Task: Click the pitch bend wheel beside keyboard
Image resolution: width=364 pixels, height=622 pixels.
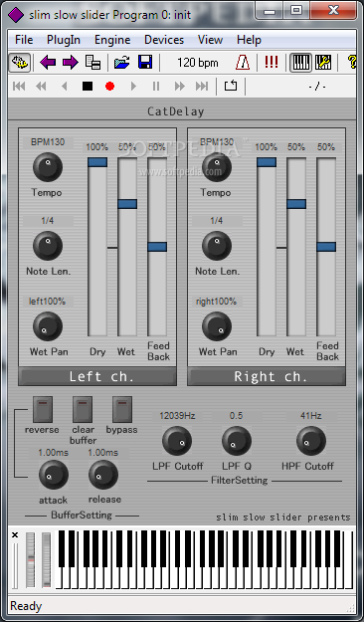Action: [x=31, y=560]
